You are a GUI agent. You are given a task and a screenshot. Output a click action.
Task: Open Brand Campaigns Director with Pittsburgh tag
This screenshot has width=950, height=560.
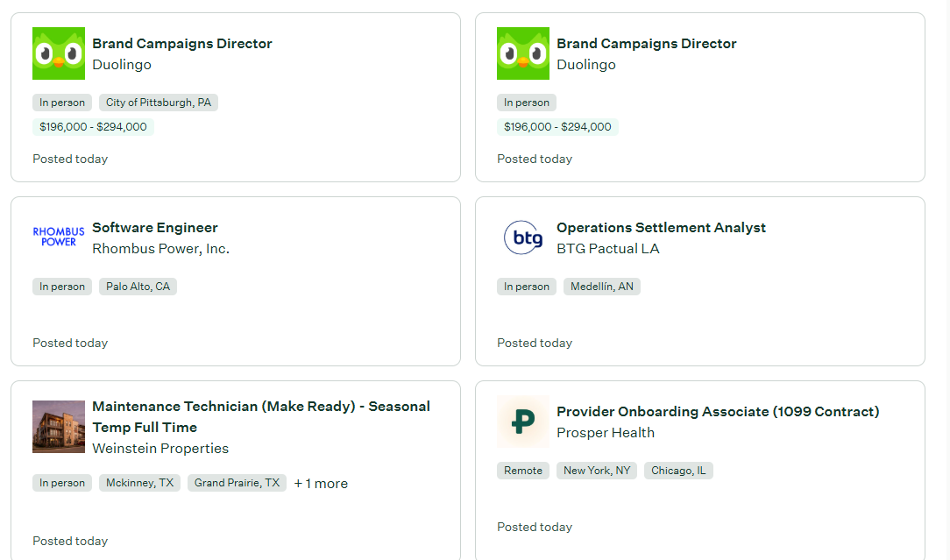click(181, 44)
